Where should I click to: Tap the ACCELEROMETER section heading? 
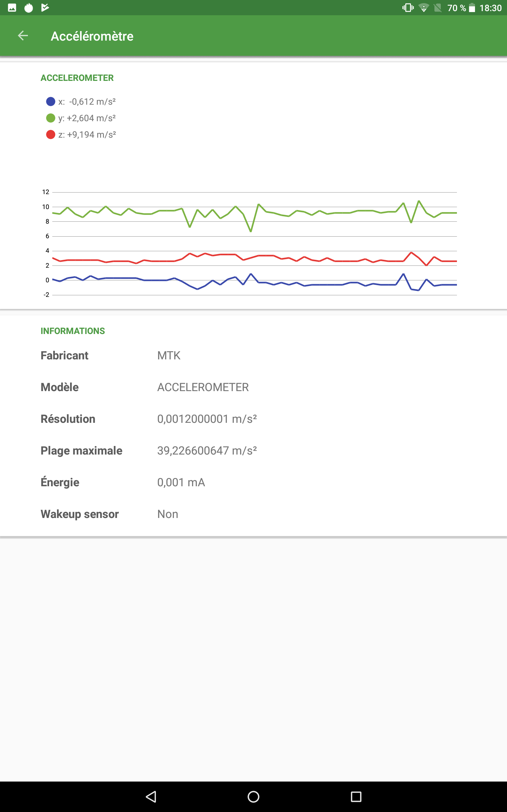point(77,78)
